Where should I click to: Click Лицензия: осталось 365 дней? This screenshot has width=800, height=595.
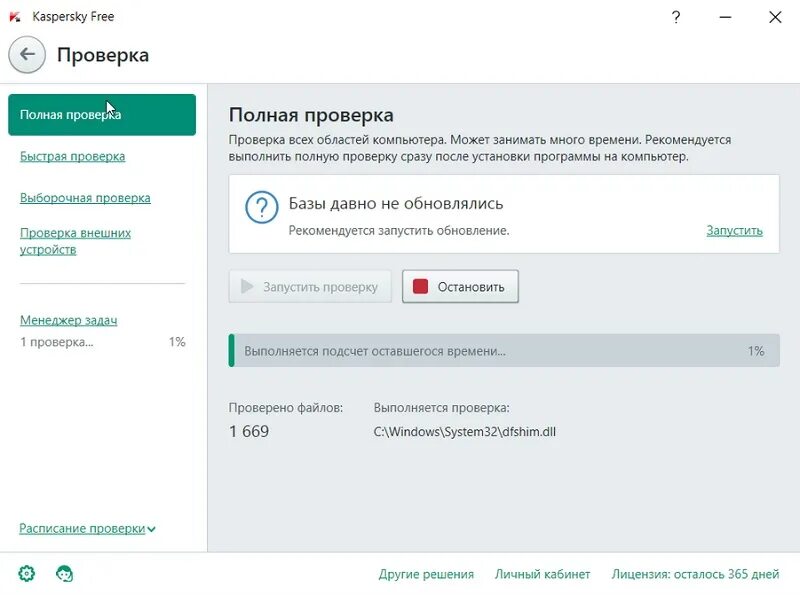tap(695, 574)
